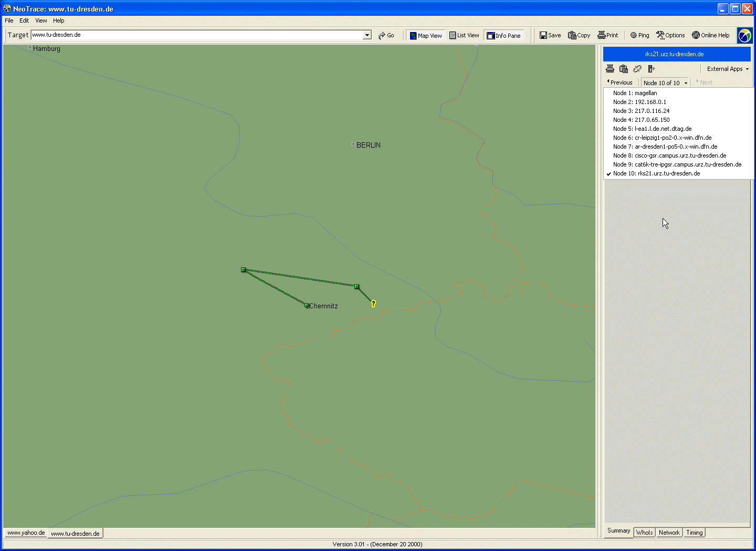Click into the Target address field
This screenshot has height=551, width=756.
coord(197,35)
